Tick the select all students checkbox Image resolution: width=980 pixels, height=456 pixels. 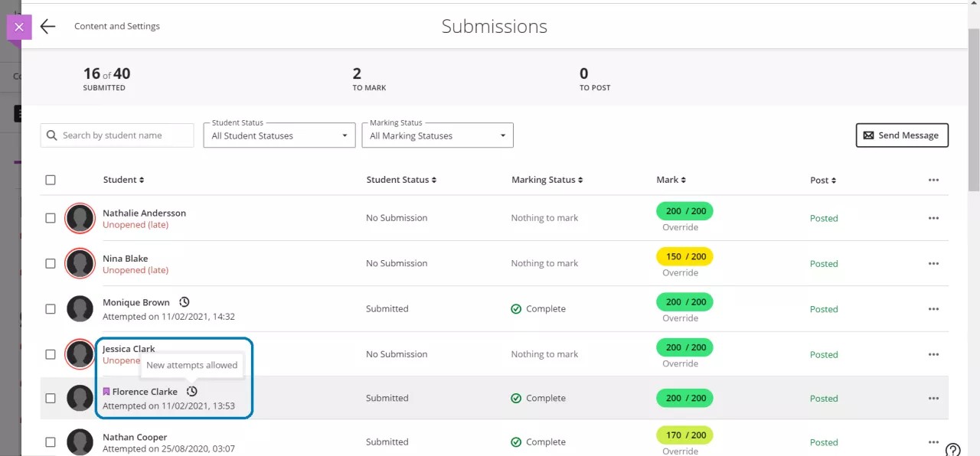point(51,180)
